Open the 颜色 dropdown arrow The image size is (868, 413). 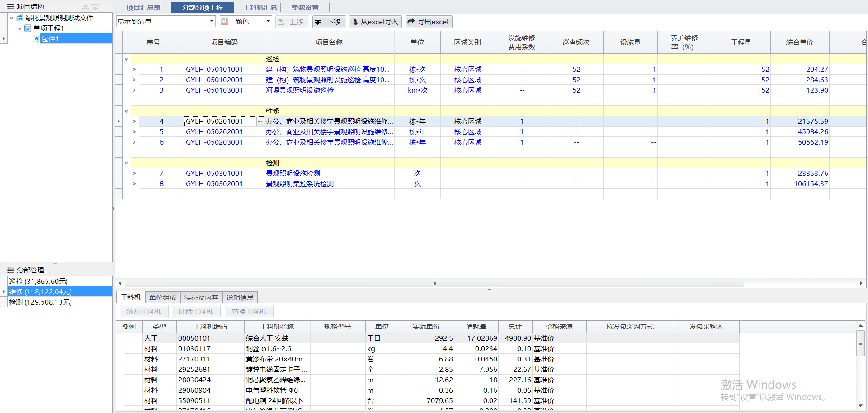pos(268,21)
